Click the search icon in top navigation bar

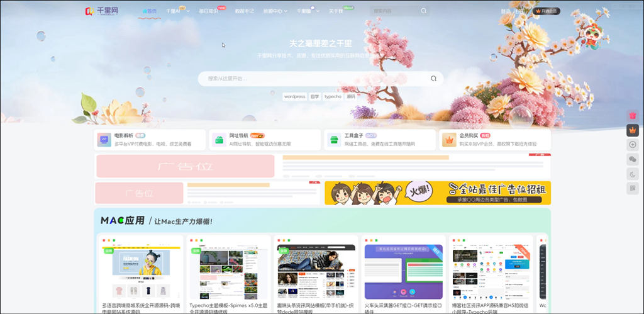(423, 11)
